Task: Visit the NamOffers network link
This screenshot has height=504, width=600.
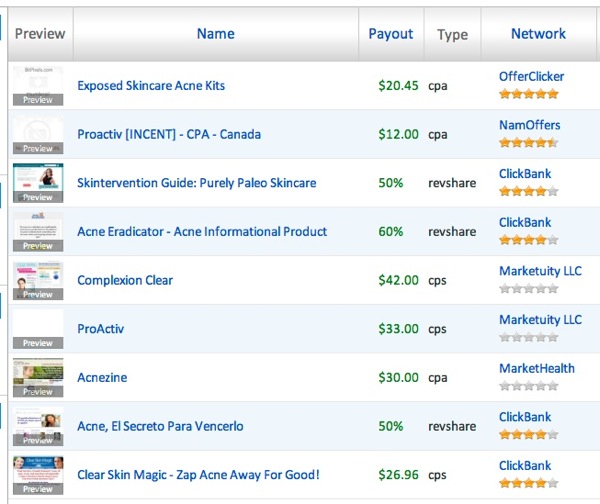Action: (530, 125)
